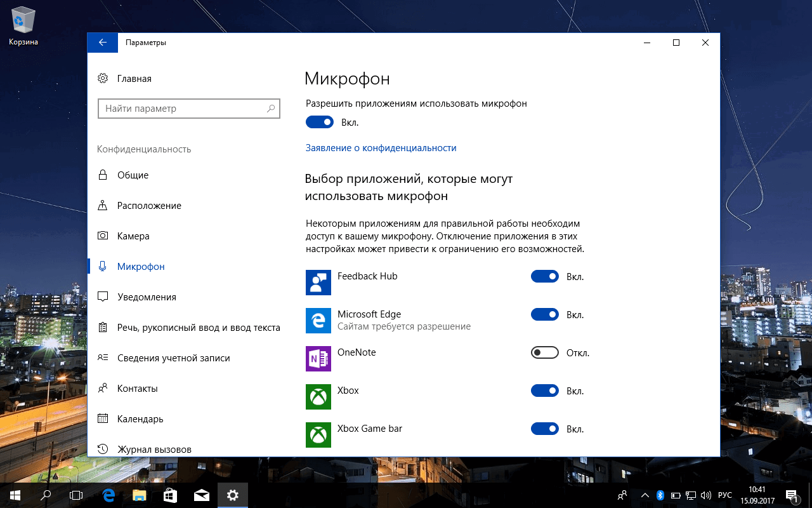Screen dimensions: 812x508
Task: Enable microphone access for OneNote
Action: (x=545, y=352)
